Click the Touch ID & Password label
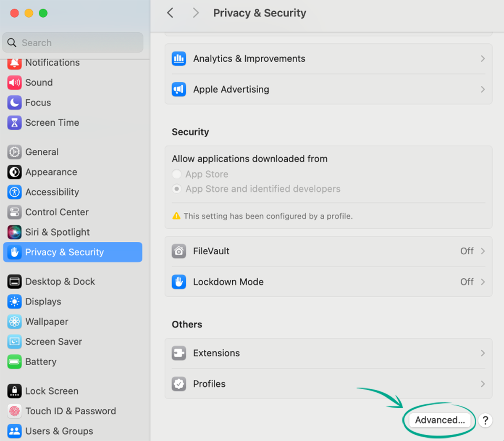 tap(71, 411)
